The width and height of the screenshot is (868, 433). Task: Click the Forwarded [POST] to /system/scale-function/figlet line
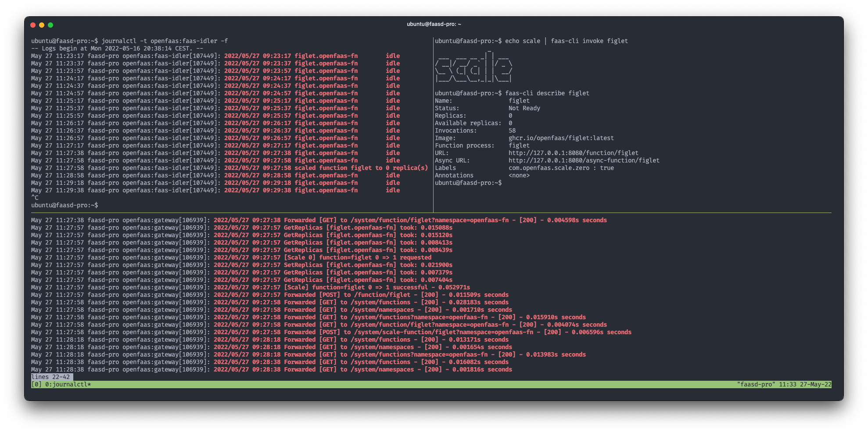(x=331, y=332)
